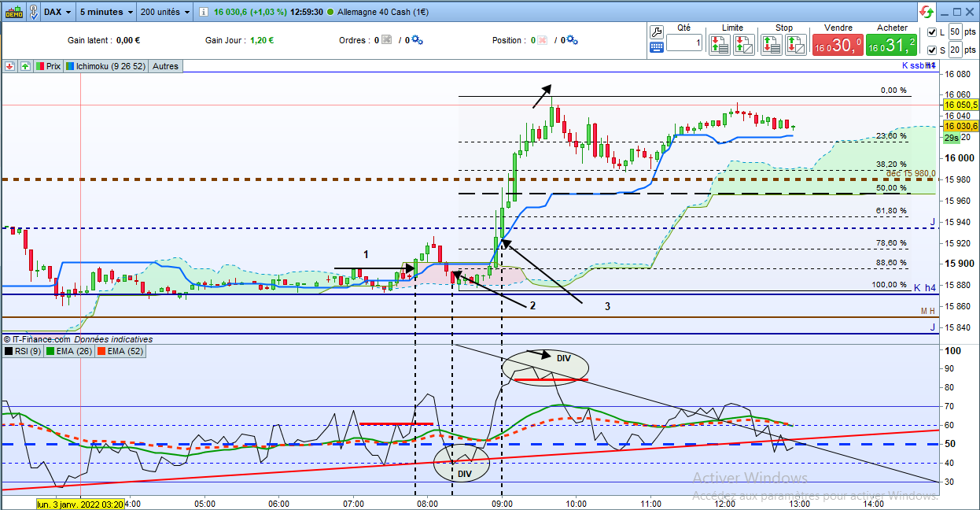Click second Limite order icon
The image size is (980, 510).
coord(744,45)
